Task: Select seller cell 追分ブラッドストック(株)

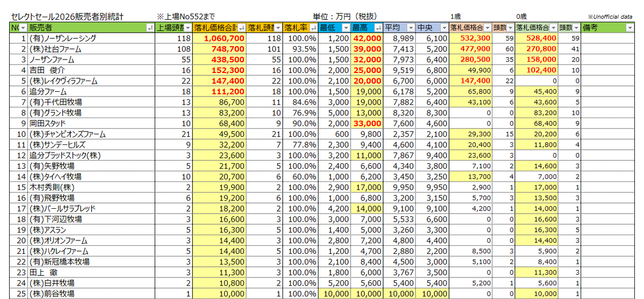Action: coord(92,156)
